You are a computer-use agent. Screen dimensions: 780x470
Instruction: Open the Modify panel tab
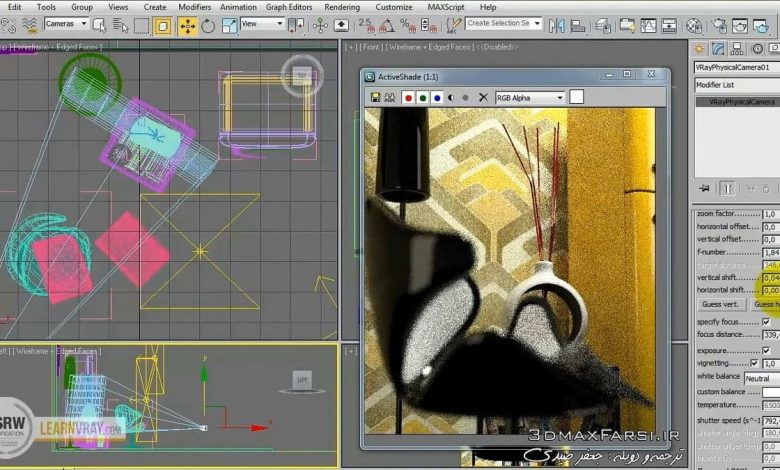[x=718, y=48]
